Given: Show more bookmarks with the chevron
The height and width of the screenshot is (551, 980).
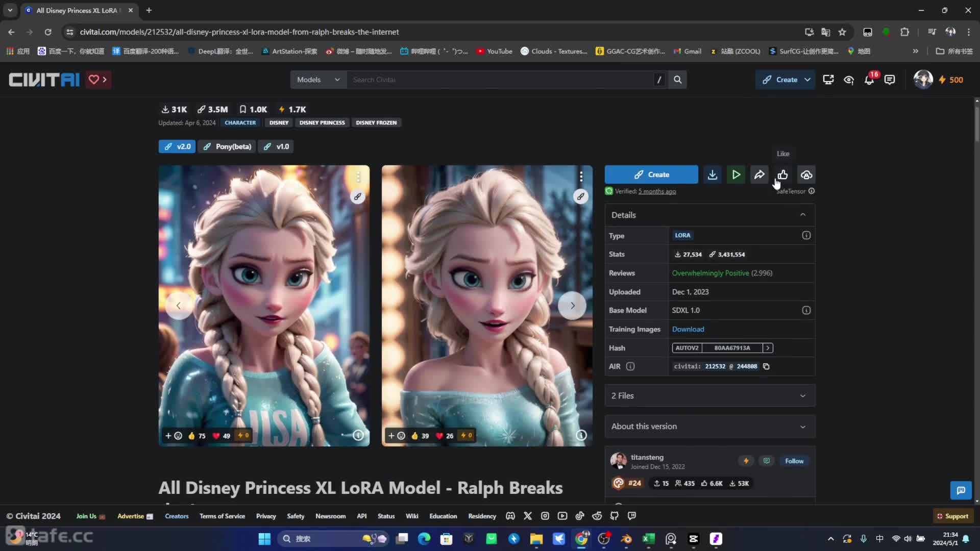Looking at the screenshot, I should pyautogui.click(x=916, y=51).
